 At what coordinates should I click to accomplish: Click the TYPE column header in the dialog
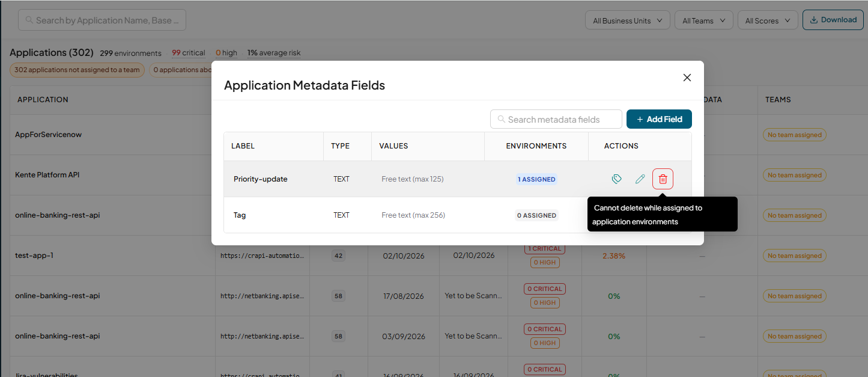340,146
